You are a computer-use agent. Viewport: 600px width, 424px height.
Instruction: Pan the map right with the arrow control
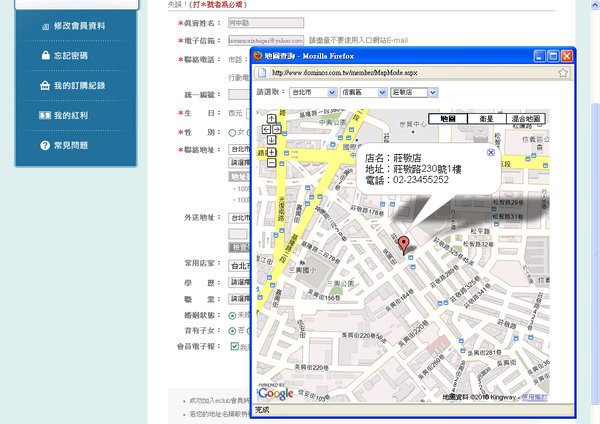click(x=276, y=129)
